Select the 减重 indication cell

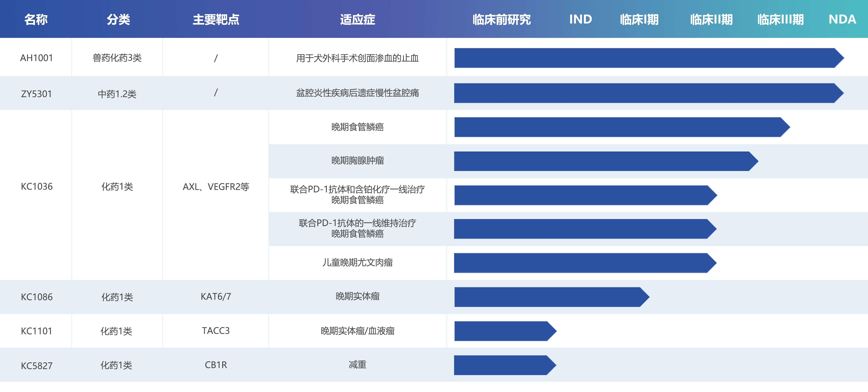(358, 365)
